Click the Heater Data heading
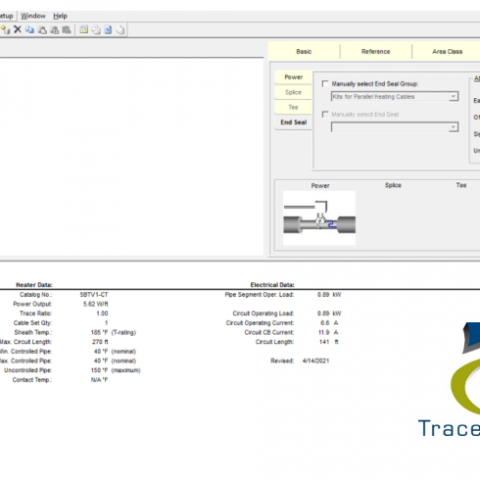This screenshot has width=480, height=480. tap(34, 285)
